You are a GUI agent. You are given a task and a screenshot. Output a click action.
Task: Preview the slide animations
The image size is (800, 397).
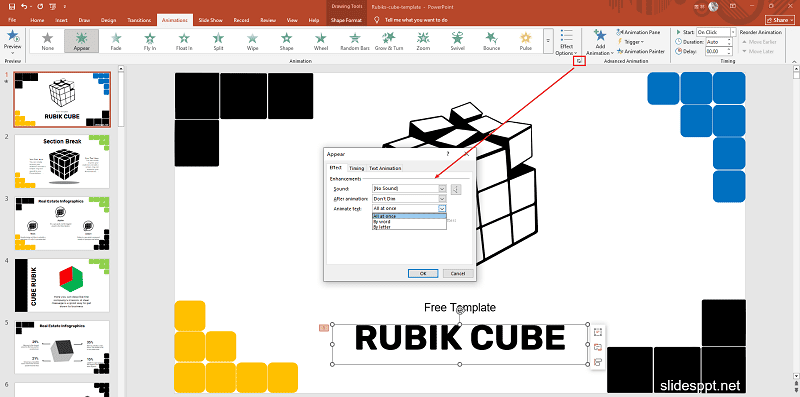[13, 42]
